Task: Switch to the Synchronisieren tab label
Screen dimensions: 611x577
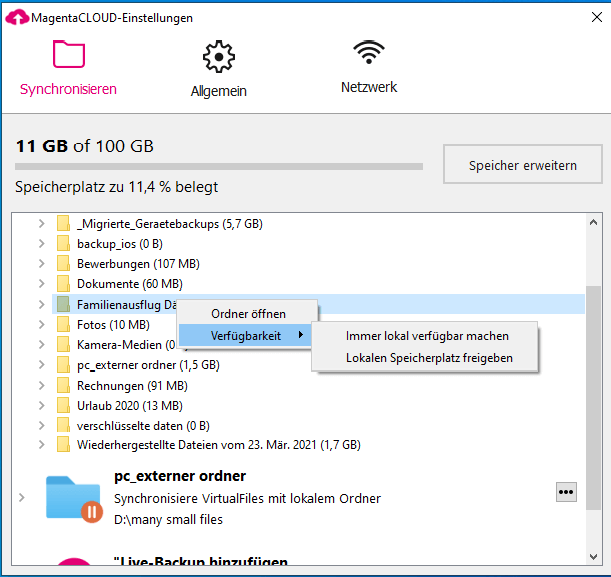Action: point(68,89)
